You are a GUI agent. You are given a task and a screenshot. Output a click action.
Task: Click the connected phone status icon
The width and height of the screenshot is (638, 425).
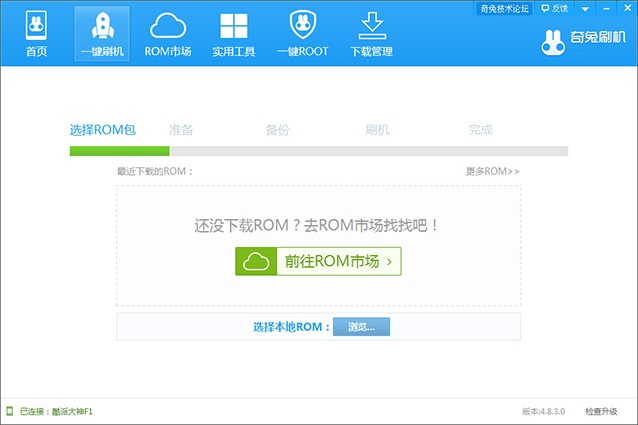(x=10, y=411)
